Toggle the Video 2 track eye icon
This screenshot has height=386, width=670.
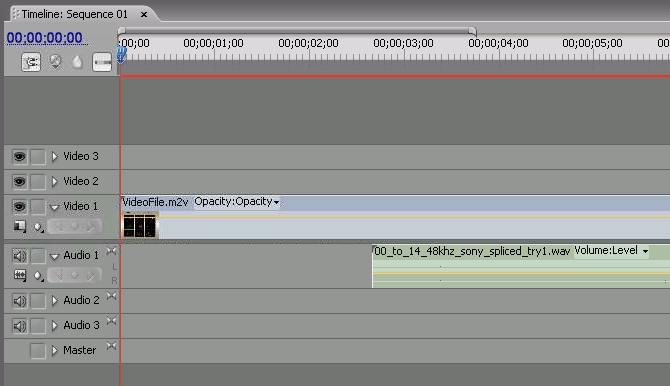coord(19,182)
